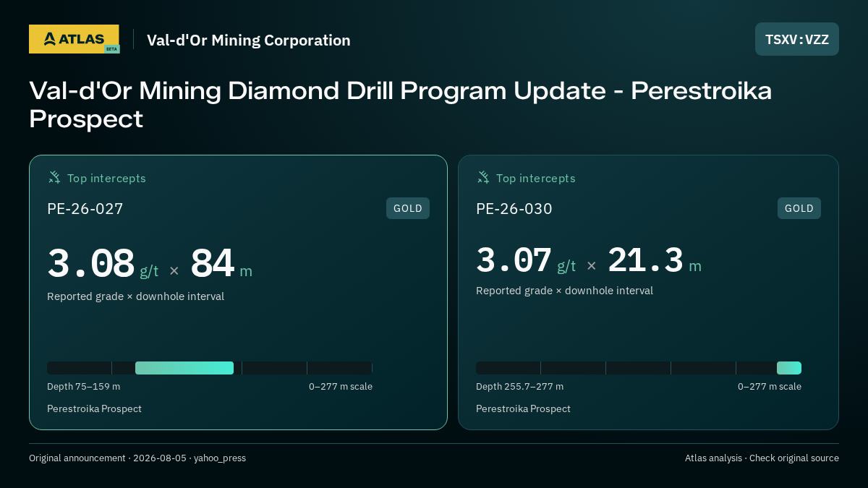
Task: Click 'Reported grade × downhole interval' under 3.07
Action: 565,291
